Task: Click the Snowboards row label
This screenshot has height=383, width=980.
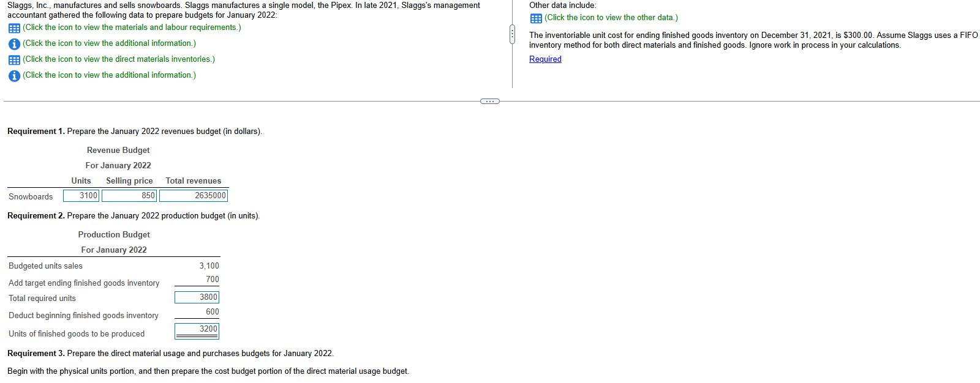Action: (31, 197)
